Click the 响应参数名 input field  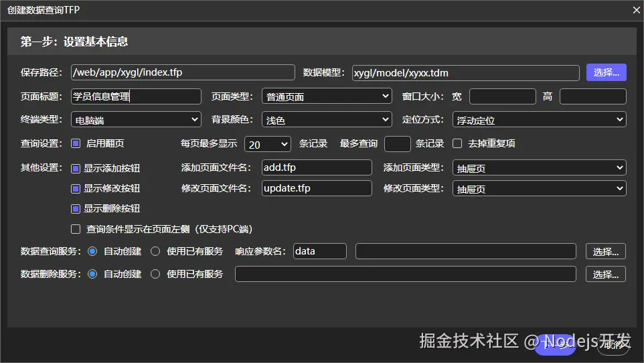(320, 251)
